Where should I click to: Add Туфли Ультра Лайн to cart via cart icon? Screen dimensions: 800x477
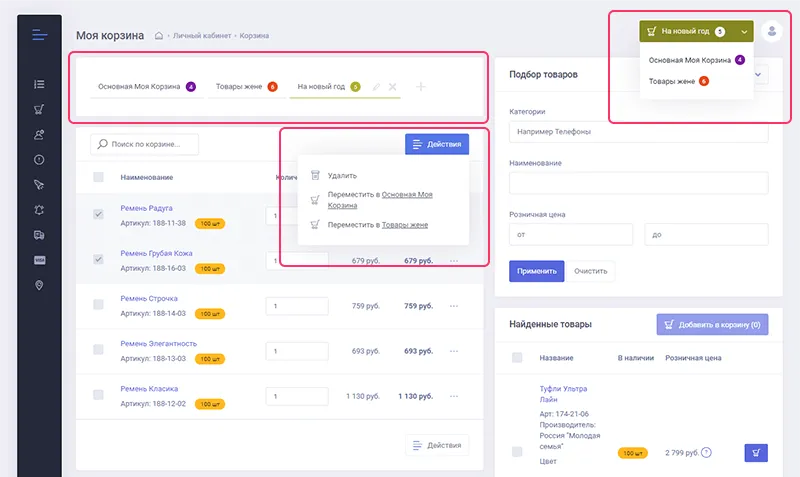[756, 453]
